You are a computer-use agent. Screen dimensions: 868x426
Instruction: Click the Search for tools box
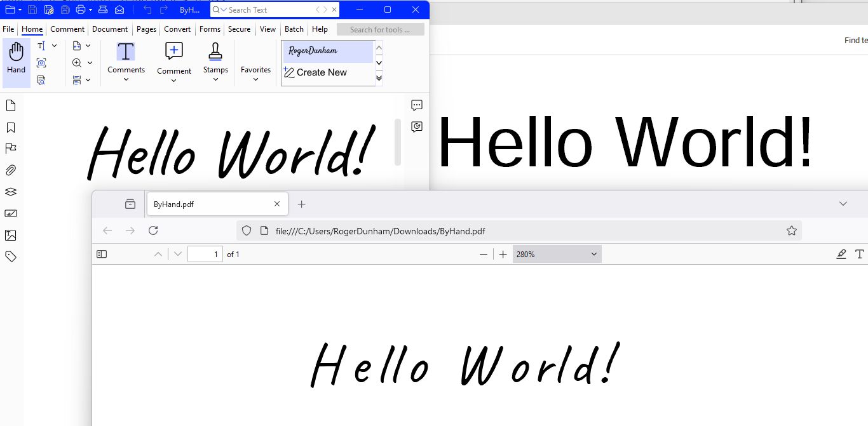381,29
